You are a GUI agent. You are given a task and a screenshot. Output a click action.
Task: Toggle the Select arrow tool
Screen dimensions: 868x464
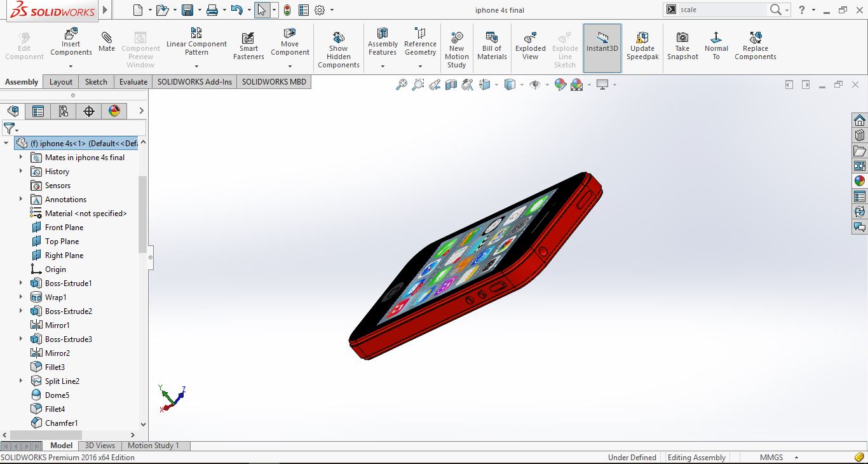262,10
